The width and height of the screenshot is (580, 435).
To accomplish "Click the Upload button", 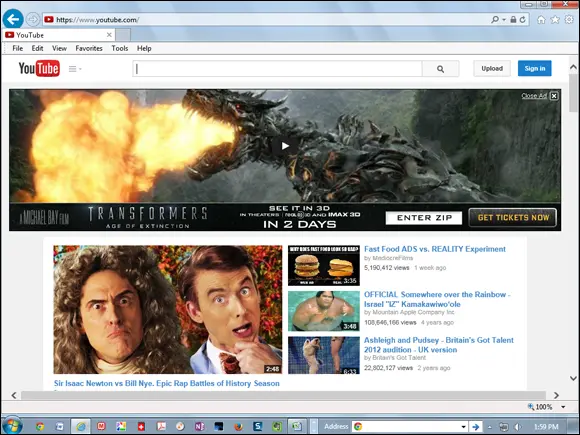I will pyautogui.click(x=492, y=68).
